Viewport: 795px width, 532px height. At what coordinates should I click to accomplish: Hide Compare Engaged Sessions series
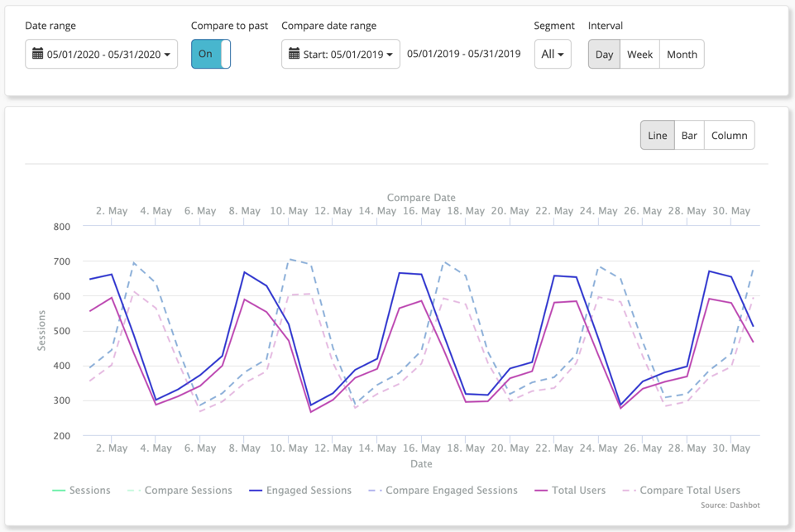coord(443,491)
